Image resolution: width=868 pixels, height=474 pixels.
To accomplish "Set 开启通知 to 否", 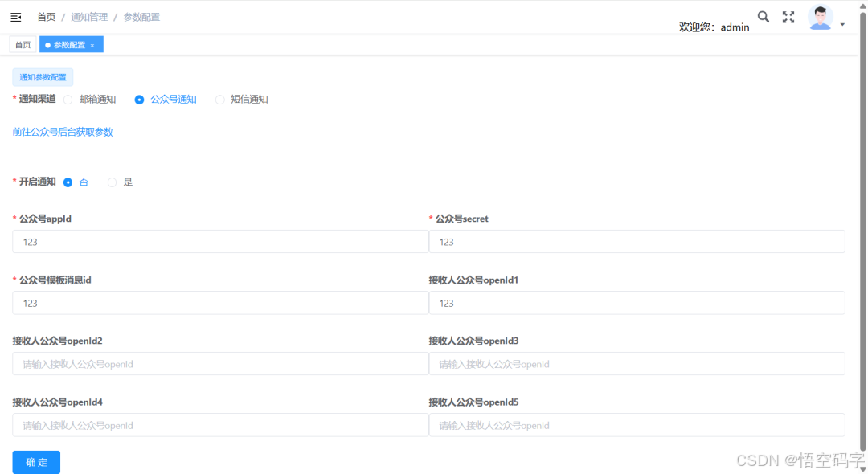I will [76, 182].
